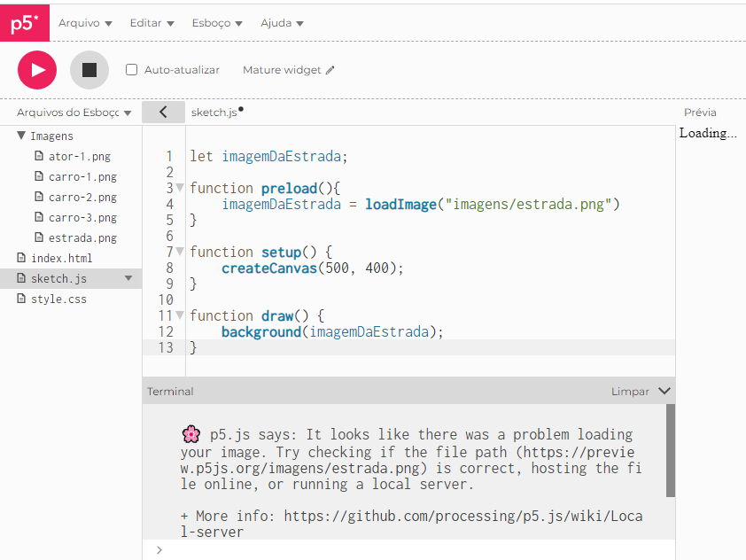Click the Prévia panel label
746x560 pixels.
point(700,113)
